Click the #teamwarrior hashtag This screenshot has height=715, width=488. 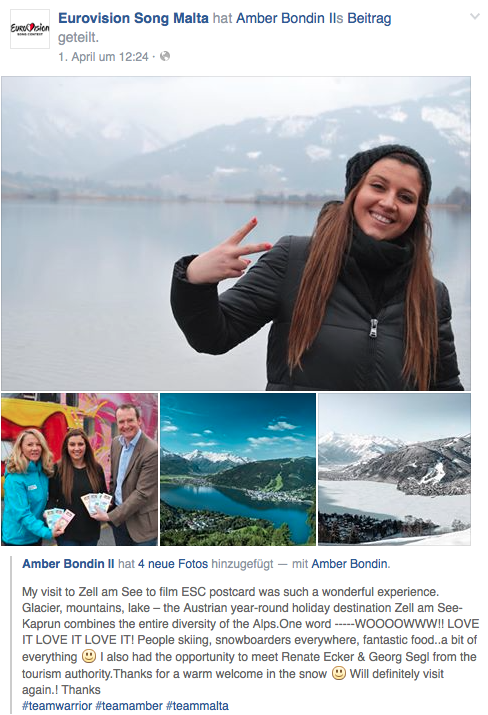57,706
